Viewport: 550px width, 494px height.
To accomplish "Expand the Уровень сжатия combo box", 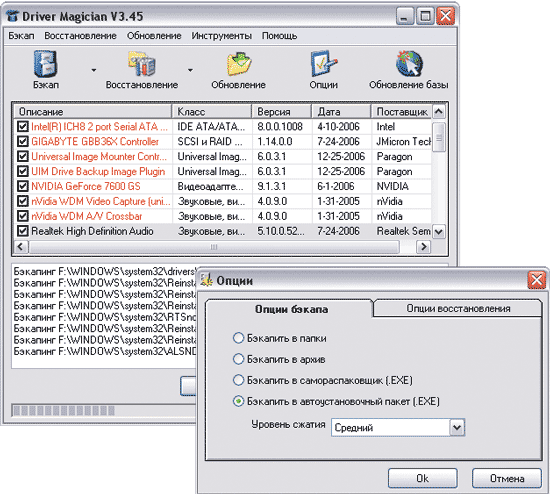I will pyautogui.click(x=457, y=427).
